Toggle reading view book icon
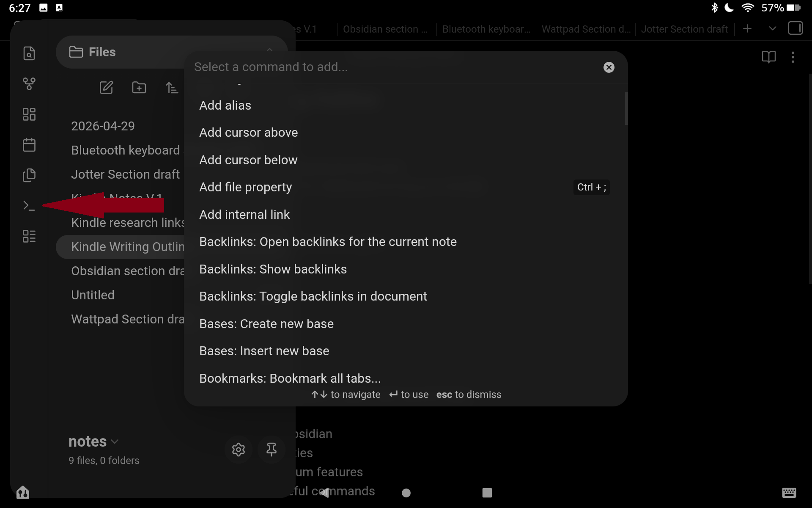The width and height of the screenshot is (812, 508). (x=768, y=57)
